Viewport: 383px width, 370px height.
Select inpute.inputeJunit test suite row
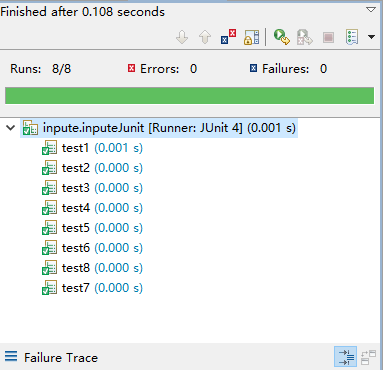pyautogui.click(x=159, y=128)
